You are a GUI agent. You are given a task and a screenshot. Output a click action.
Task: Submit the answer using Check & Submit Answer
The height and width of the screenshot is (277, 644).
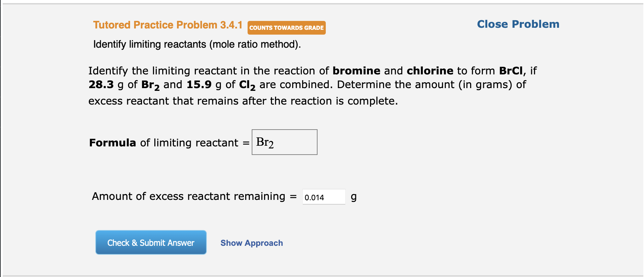click(151, 242)
